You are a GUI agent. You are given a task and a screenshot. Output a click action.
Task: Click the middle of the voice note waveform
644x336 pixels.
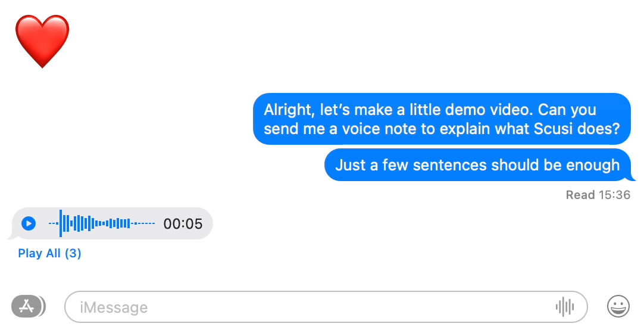101,223
